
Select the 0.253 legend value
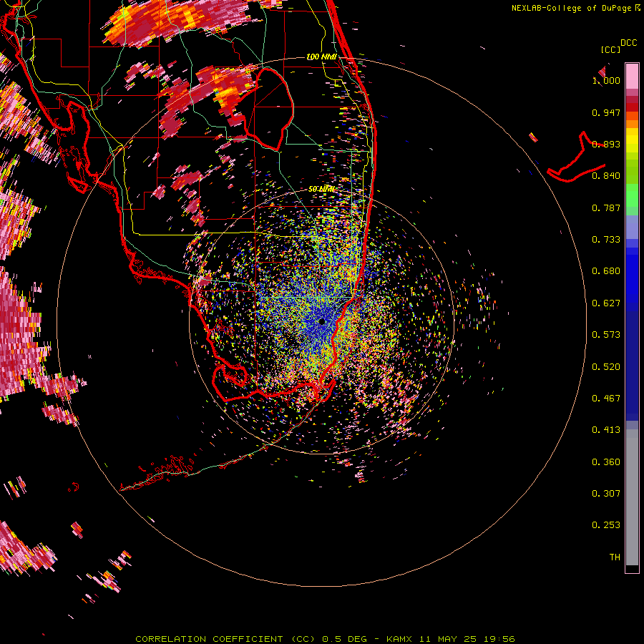[606, 525]
